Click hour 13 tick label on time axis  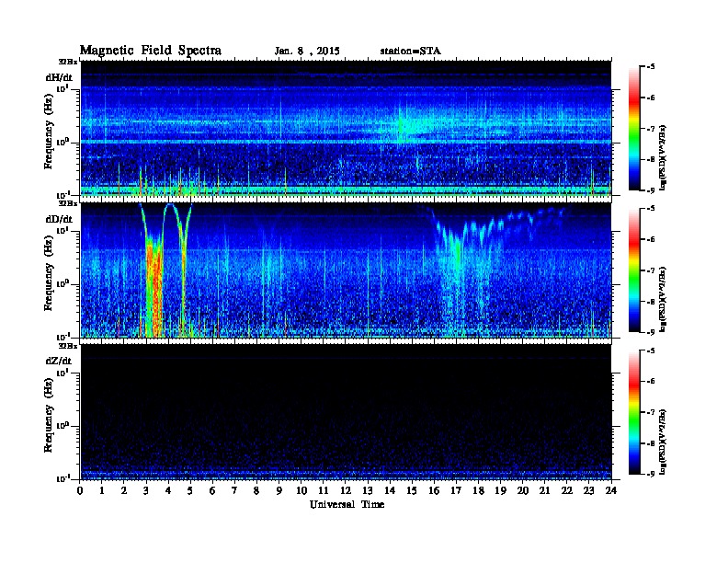click(368, 490)
